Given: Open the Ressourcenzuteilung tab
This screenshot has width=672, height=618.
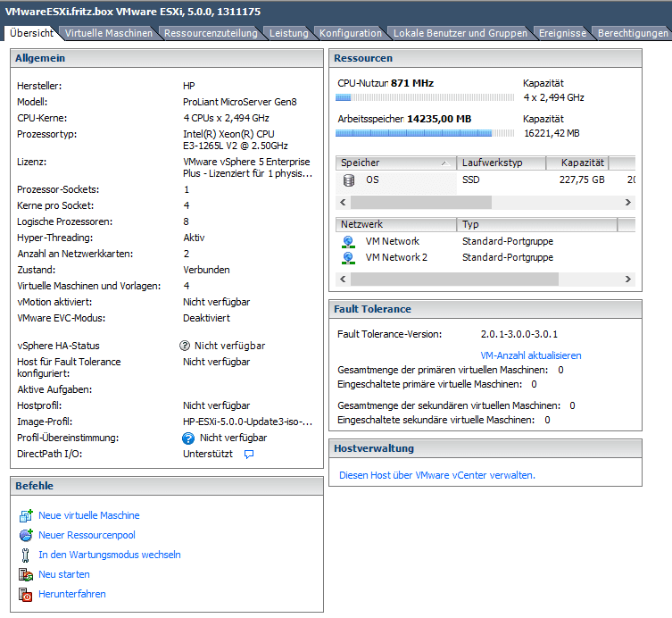Looking at the screenshot, I should pos(211,33).
